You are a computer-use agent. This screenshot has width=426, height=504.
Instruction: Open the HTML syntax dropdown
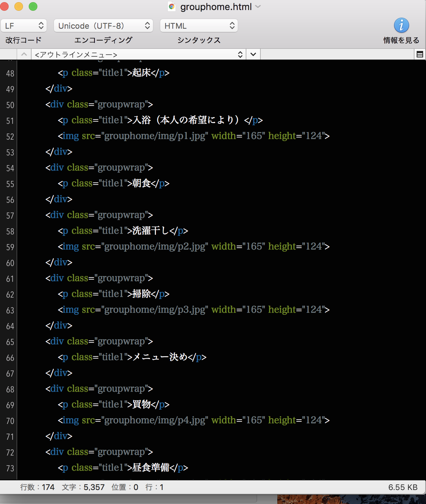click(x=199, y=26)
